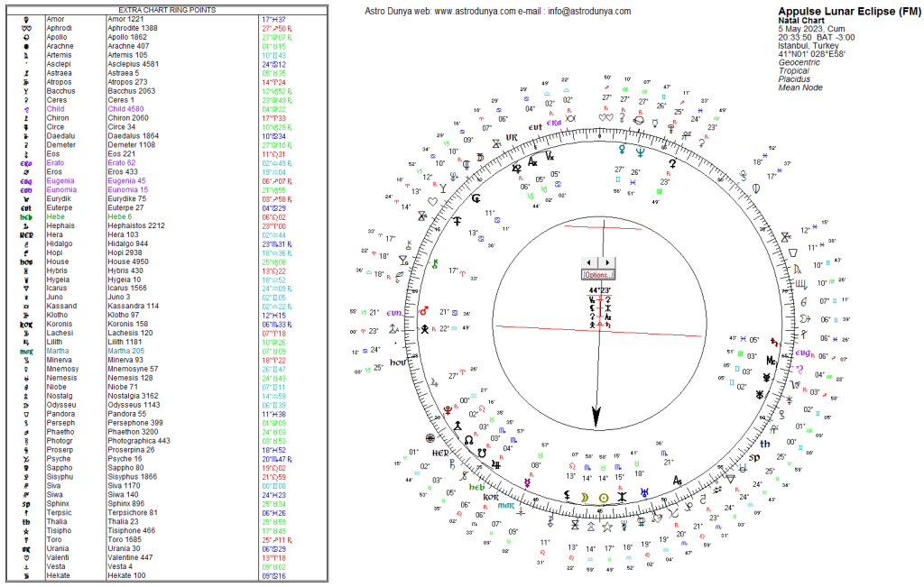Click the 'HER' Hera glyph in lower-left chart
This screenshot has height=587, width=924.
[440, 453]
